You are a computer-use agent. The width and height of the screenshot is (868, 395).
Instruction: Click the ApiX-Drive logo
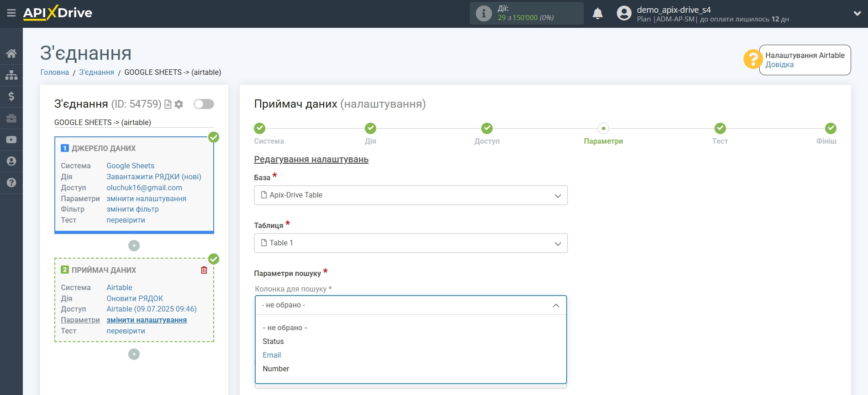click(x=58, y=13)
